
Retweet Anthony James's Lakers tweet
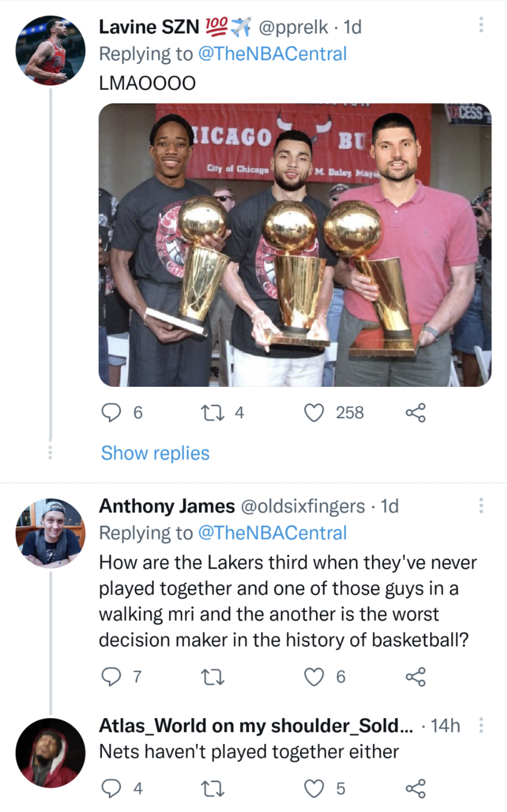pos(213,676)
